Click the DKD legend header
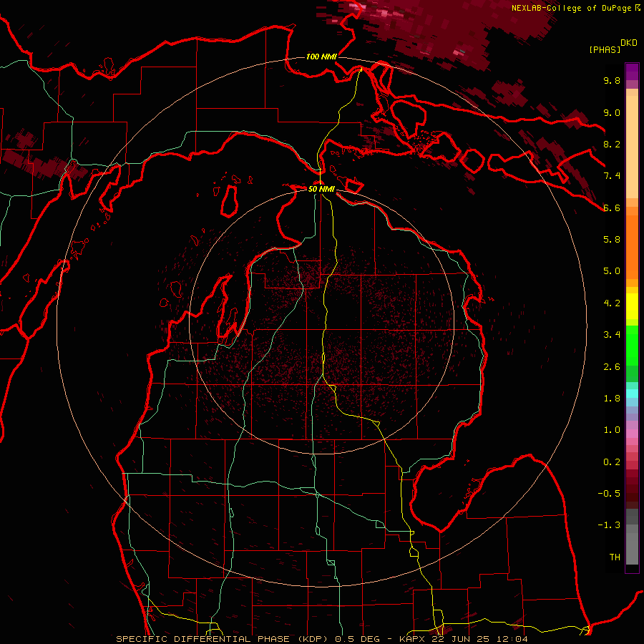644x644 pixels. click(629, 43)
